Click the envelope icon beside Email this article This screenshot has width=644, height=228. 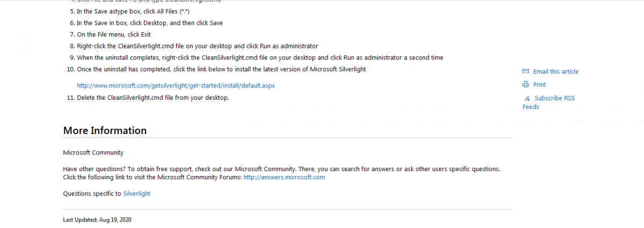(x=526, y=71)
